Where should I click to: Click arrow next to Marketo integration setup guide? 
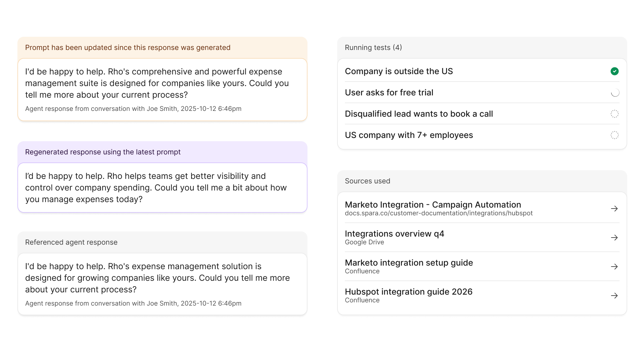click(614, 267)
